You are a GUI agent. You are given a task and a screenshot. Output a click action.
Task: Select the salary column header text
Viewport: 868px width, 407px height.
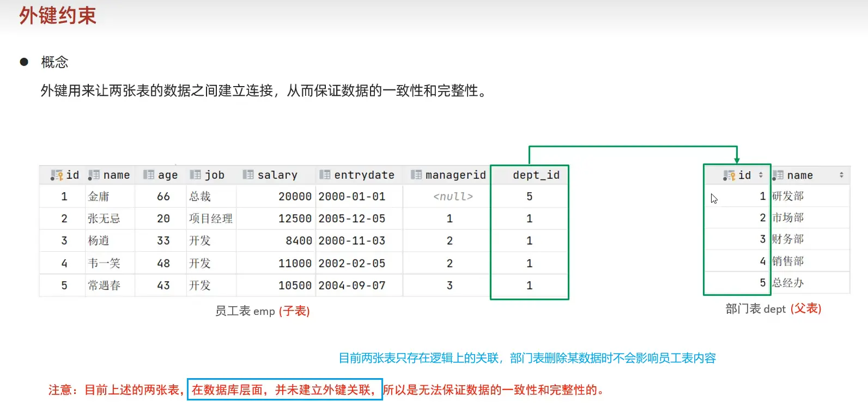click(277, 175)
